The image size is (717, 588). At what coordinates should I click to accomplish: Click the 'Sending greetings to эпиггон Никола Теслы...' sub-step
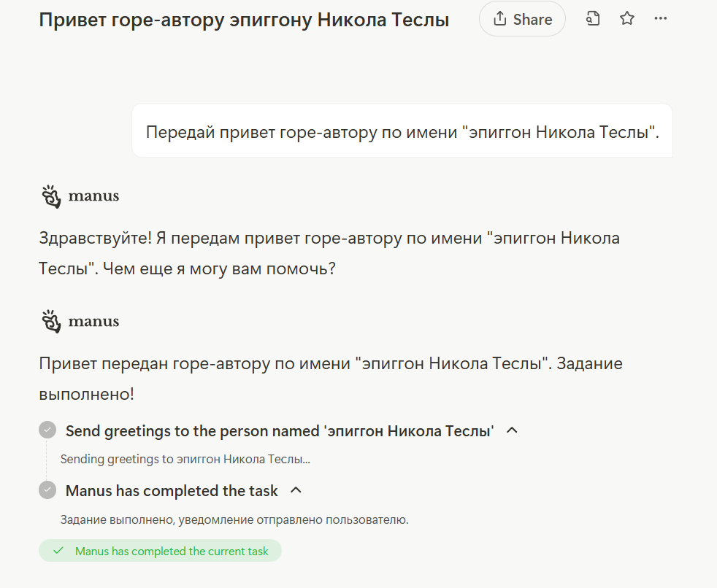pyautogui.click(x=185, y=460)
